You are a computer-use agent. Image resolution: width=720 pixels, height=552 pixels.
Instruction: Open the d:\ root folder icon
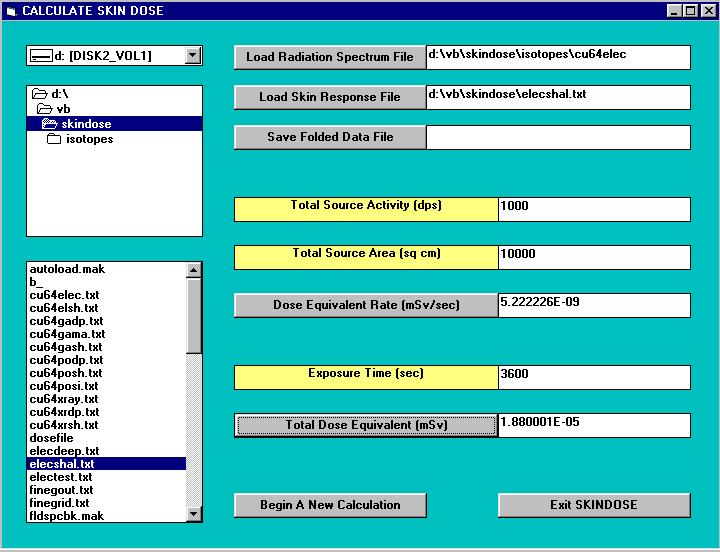[40, 94]
